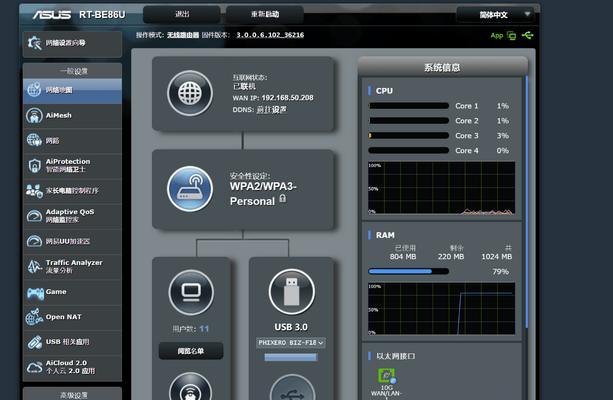Image resolution: width=613 pixels, height=400 pixels.
Task: Select the AiMesh menu item
Action: 72,116
